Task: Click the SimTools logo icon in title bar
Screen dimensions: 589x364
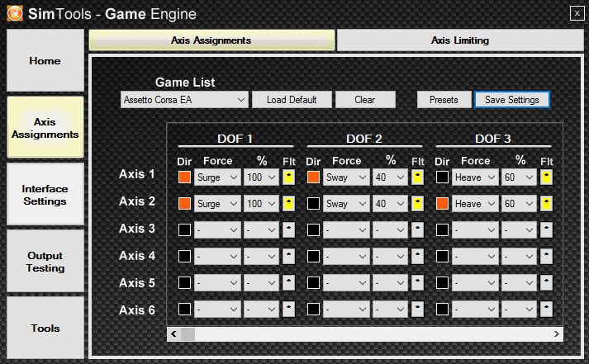Action: pyautogui.click(x=14, y=14)
